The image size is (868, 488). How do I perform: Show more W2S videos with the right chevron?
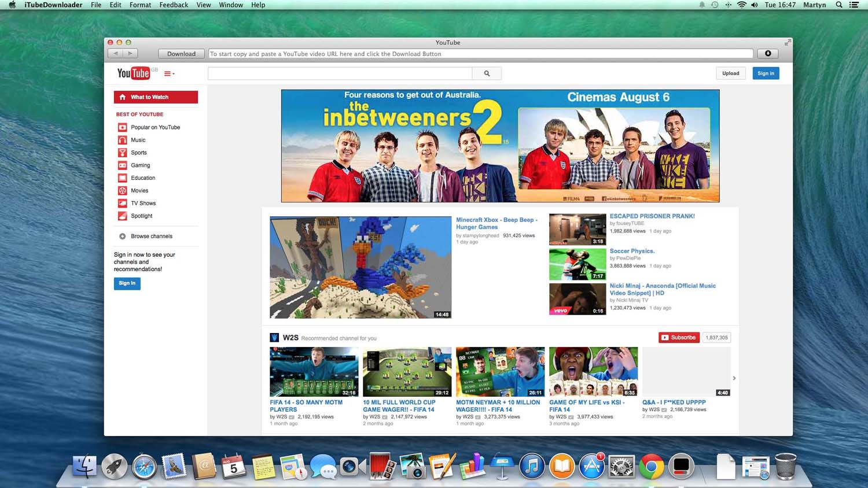coord(734,378)
